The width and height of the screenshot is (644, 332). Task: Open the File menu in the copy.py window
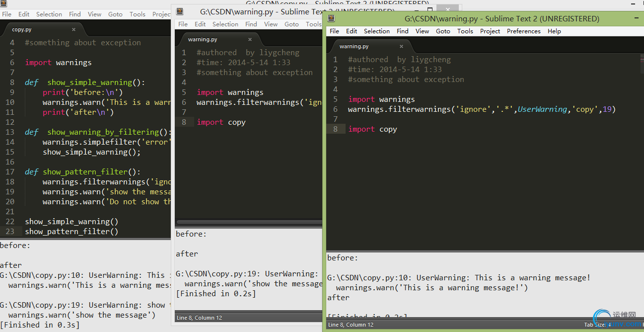(6, 14)
